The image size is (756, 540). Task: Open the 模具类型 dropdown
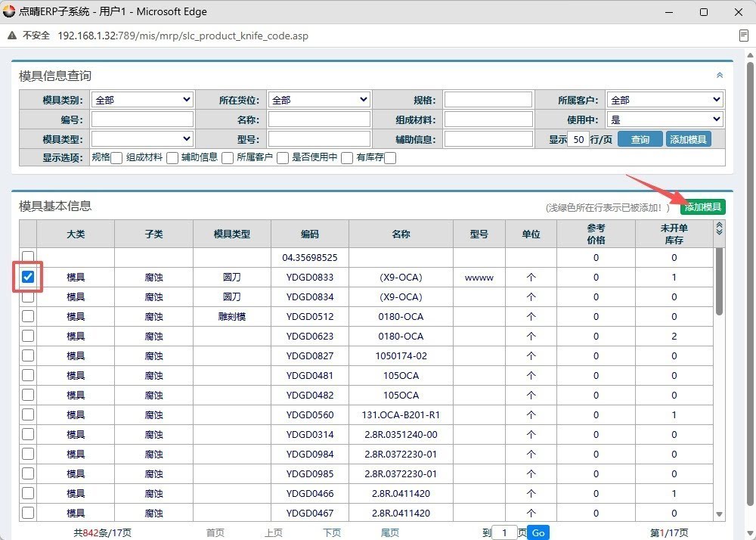coord(142,139)
